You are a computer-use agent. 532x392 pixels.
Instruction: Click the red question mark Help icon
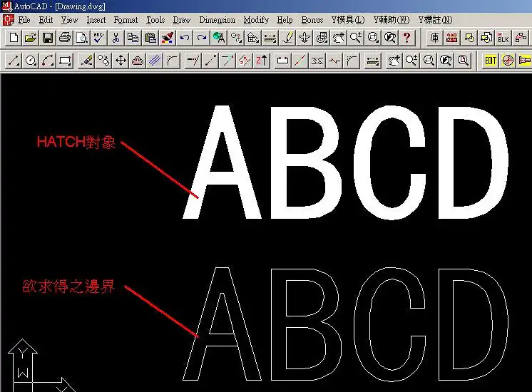(406, 37)
